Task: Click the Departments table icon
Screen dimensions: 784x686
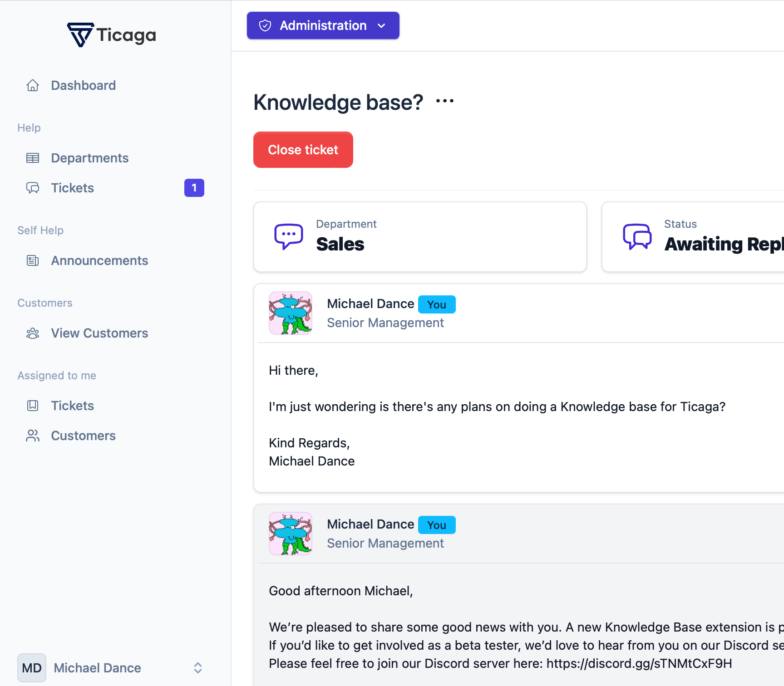Action: pyautogui.click(x=33, y=158)
